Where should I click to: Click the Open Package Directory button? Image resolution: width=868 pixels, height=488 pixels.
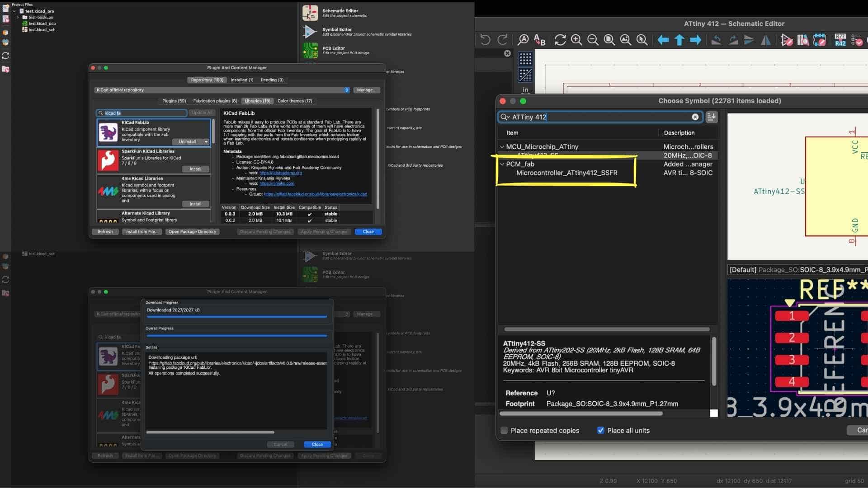pyautogui.click(x=192, y=232)
